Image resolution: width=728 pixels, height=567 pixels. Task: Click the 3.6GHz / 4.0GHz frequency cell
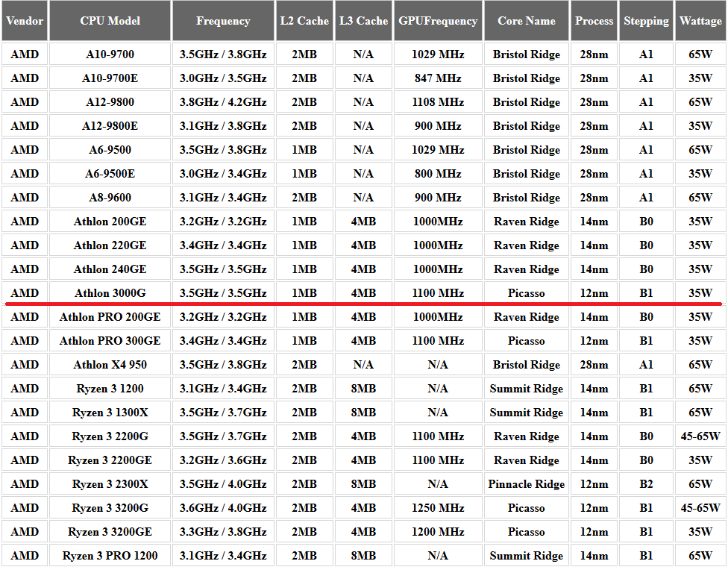(223, 508)
